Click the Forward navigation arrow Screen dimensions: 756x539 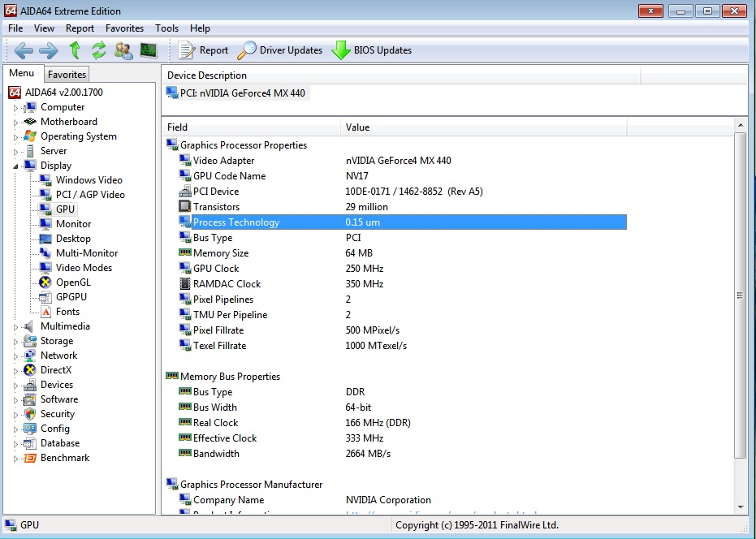tap(48, 50)
